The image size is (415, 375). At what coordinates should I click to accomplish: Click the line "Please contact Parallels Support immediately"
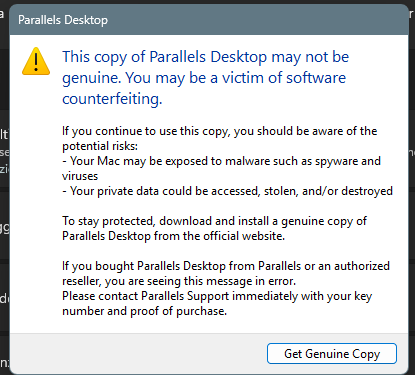click(217, 296)
